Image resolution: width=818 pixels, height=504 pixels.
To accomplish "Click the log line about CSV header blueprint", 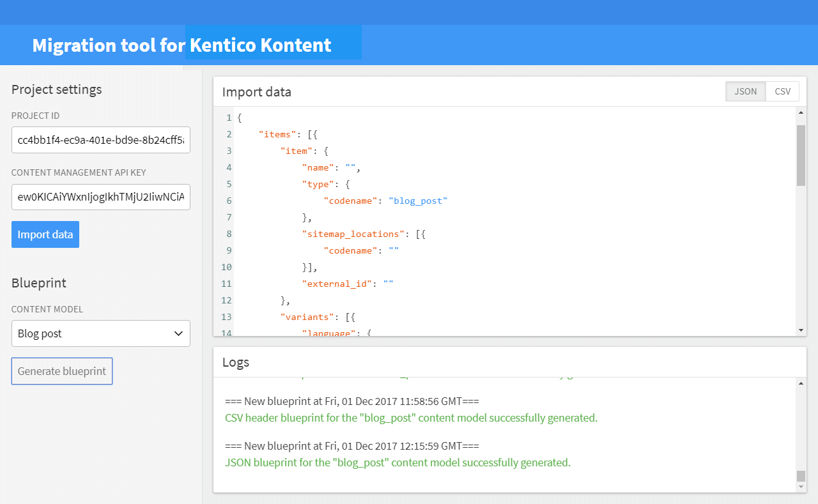I will point(411,418).
